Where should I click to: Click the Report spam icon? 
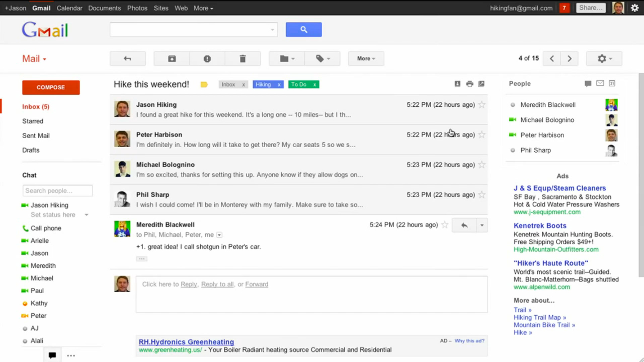tap(207, 59)
